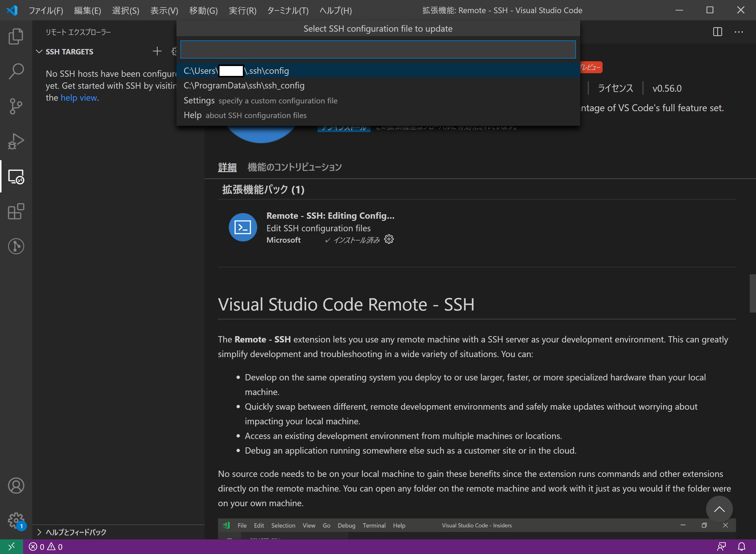Select the C:\Users .ssh\config entry
Viewport: 756px width, 554px height.
[378, 71]
